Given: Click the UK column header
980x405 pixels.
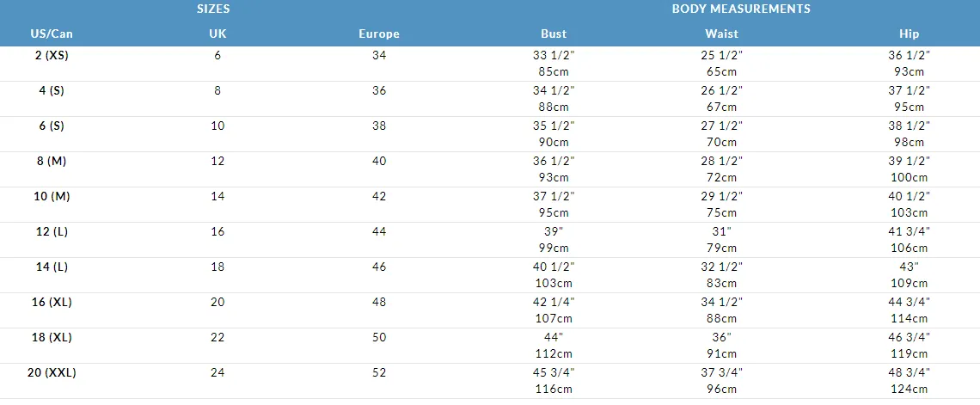Looking at the screenshot, I should (x=217, y=34).
